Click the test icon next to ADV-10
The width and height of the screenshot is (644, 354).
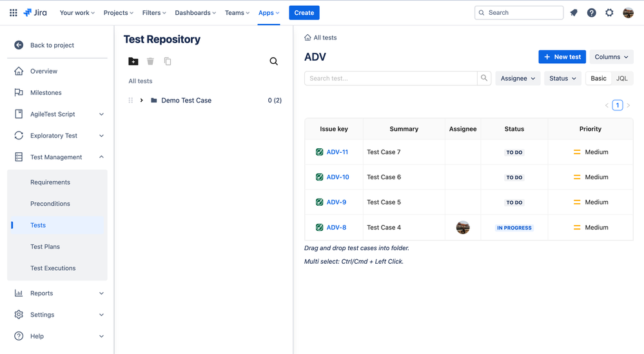pyautogui.click(x=319, y=177)
